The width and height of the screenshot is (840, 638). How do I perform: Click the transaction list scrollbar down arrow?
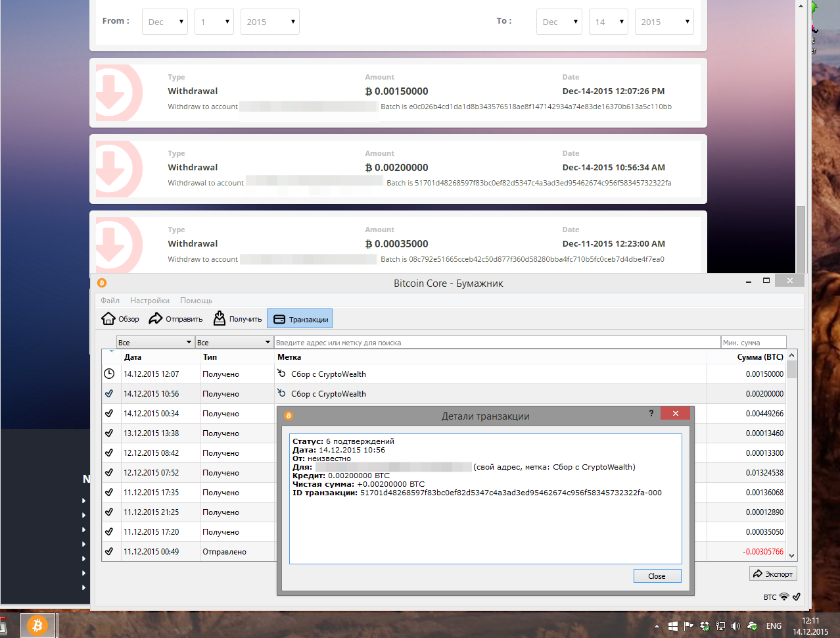pyautogui.click(x=792, y=556)
